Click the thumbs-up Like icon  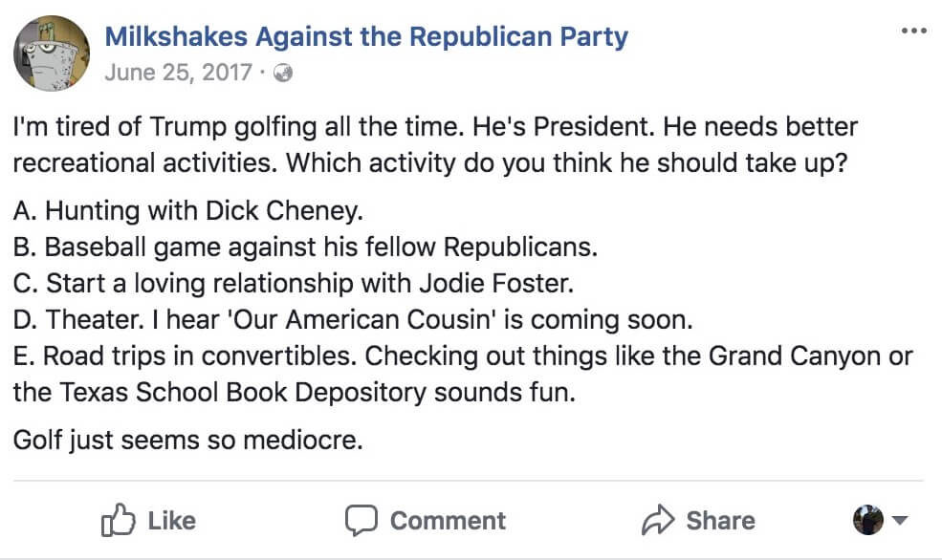[118, 520]
